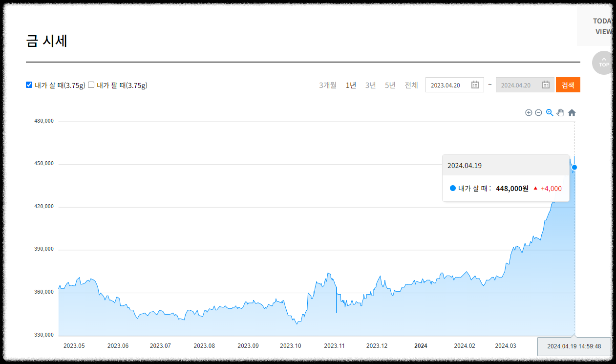Image resolution: width=616 pixels, height=364 pixels.
Task: Click the 448,000원 price value
Action: click(512, 189)
